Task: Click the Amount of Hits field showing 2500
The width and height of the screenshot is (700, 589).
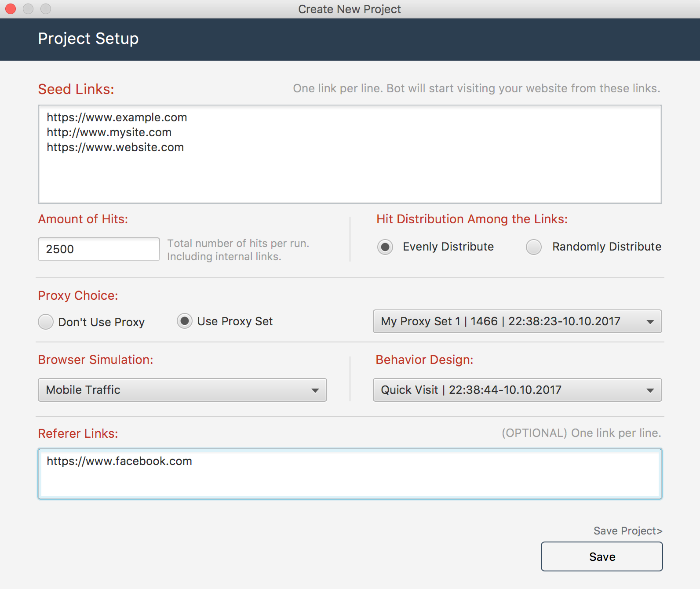Action: [x=98, y=249]
